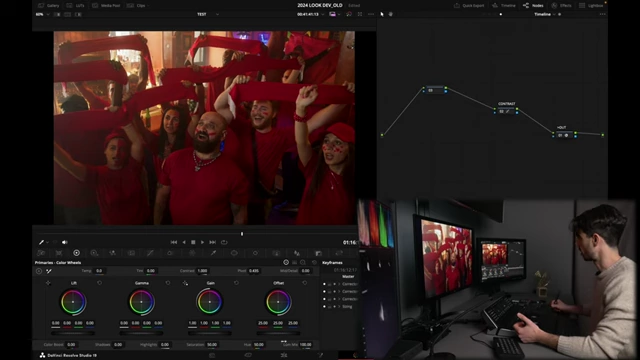Image resolution: width=640 pixels, height=360 pixels.
Task: Select the white balance picker
Action: tap(49, 271)
